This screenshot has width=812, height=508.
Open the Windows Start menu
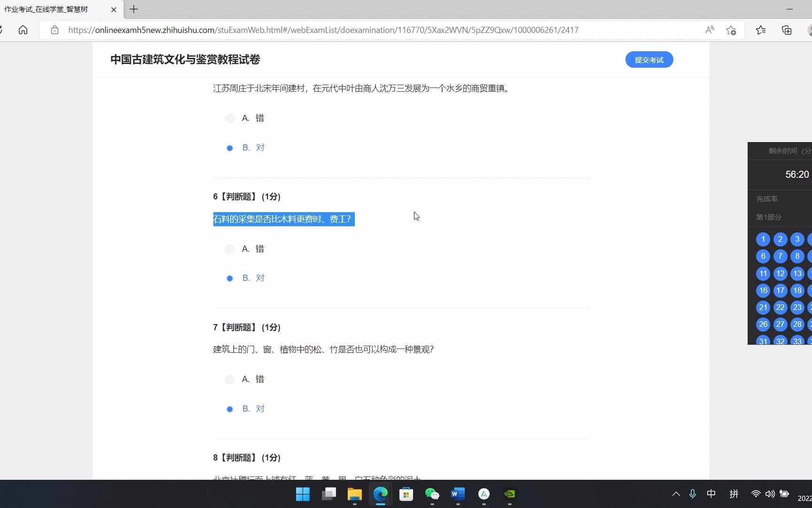[303, 494]
